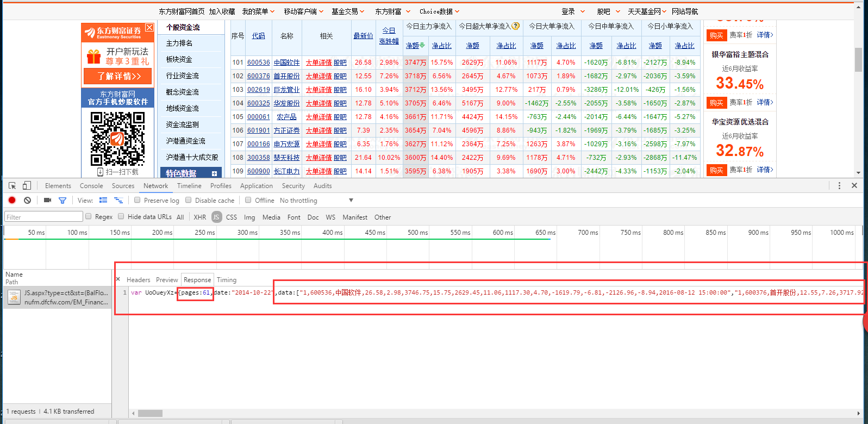This screenshot has width=868, height=424.
Task: Switch to the Headers tab
Action: (139, 280)
